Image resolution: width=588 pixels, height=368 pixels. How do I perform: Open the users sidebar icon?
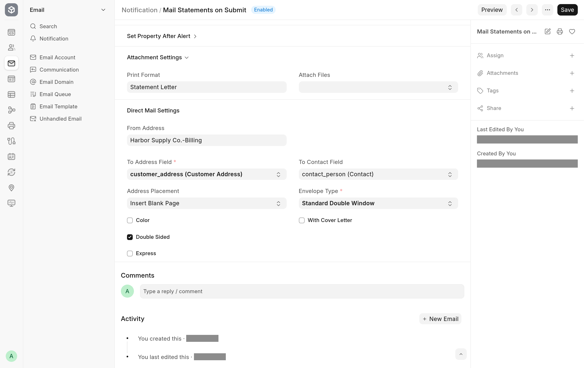11,47
